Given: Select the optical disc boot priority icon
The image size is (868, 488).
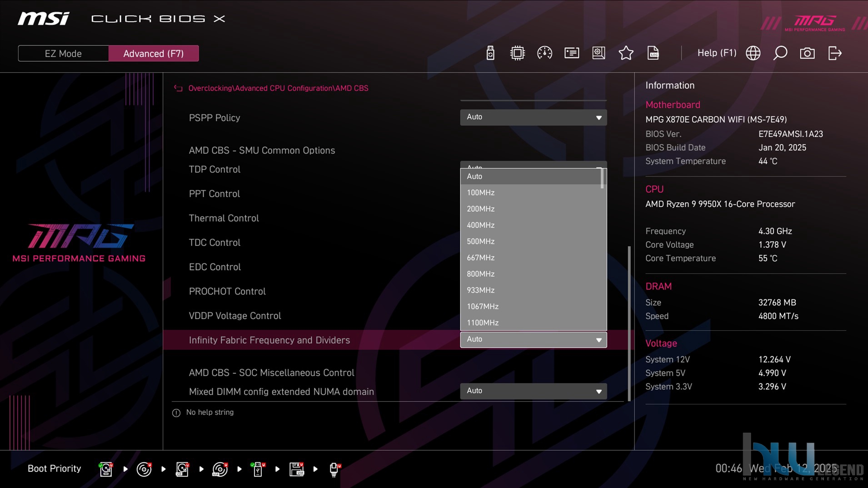Looking at the screenshot, I should tap(144, 469).
